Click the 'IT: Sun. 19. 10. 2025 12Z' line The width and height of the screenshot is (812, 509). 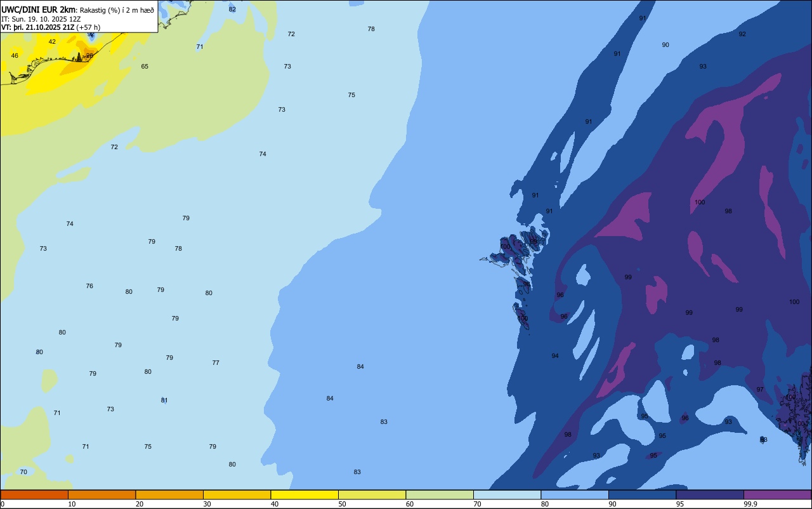[x=41, y=19]
